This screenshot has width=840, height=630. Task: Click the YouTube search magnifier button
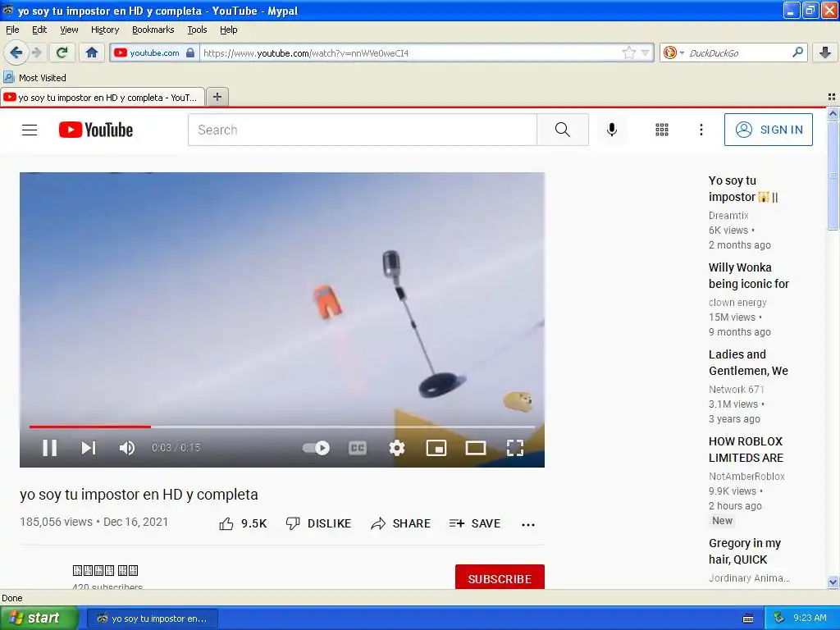click(563, 130)
